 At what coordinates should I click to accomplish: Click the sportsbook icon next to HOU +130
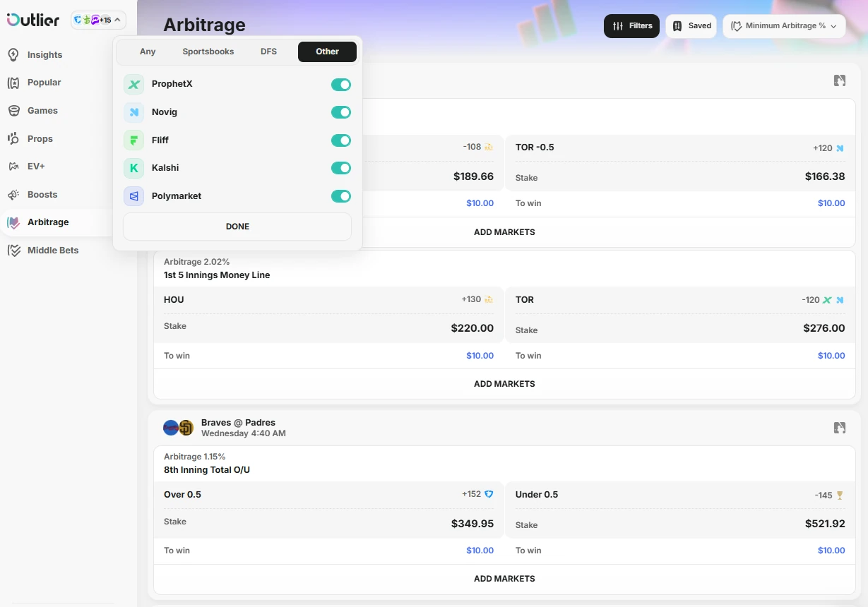click(489, 299)
